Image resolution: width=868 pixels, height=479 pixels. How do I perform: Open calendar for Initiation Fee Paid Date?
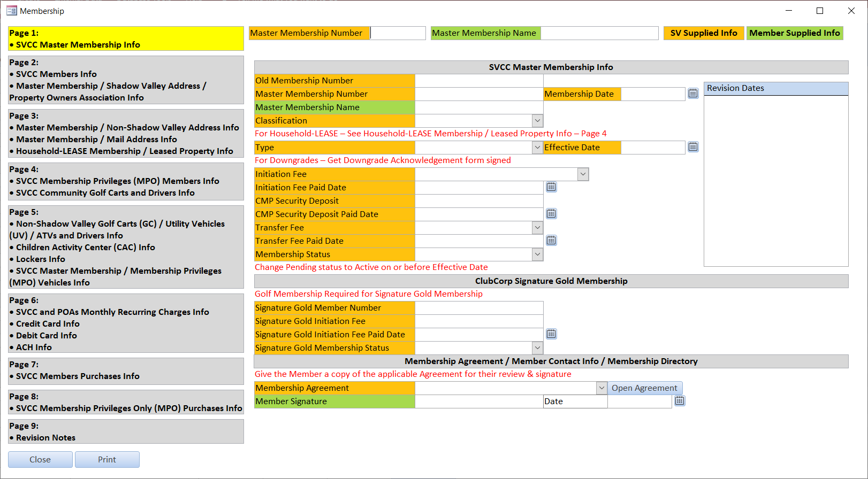(x=551, y=187)
